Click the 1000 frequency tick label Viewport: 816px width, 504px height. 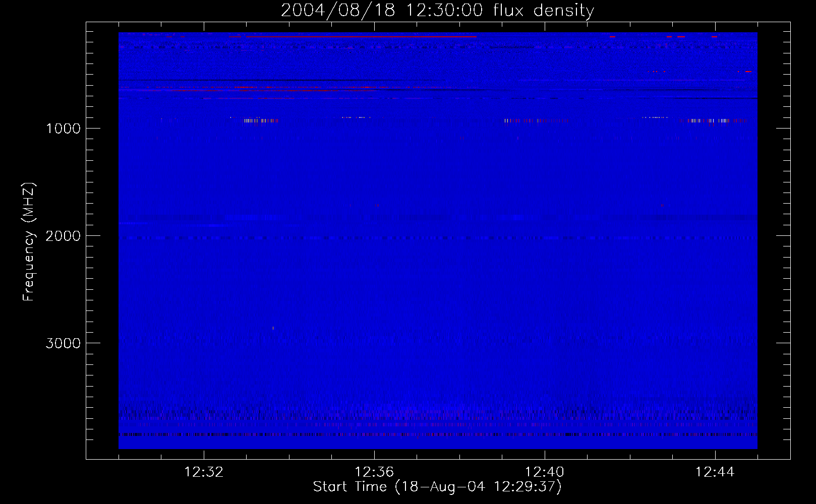[x=63, y=129]
